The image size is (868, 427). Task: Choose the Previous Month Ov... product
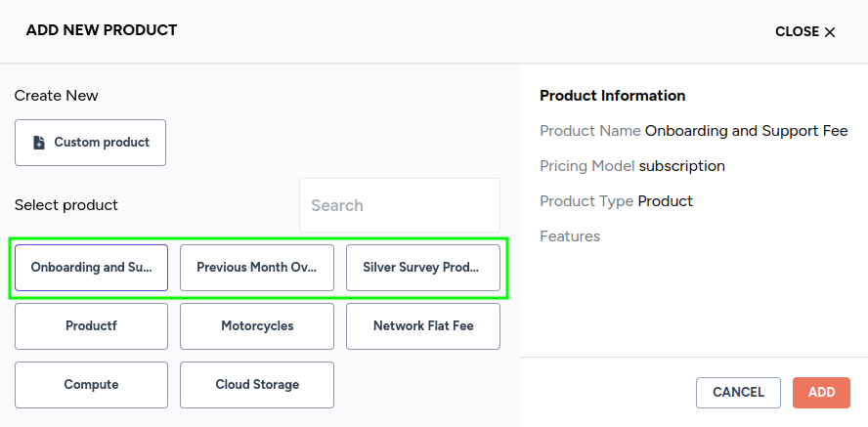pyautogui.click(x=257, y=267)
